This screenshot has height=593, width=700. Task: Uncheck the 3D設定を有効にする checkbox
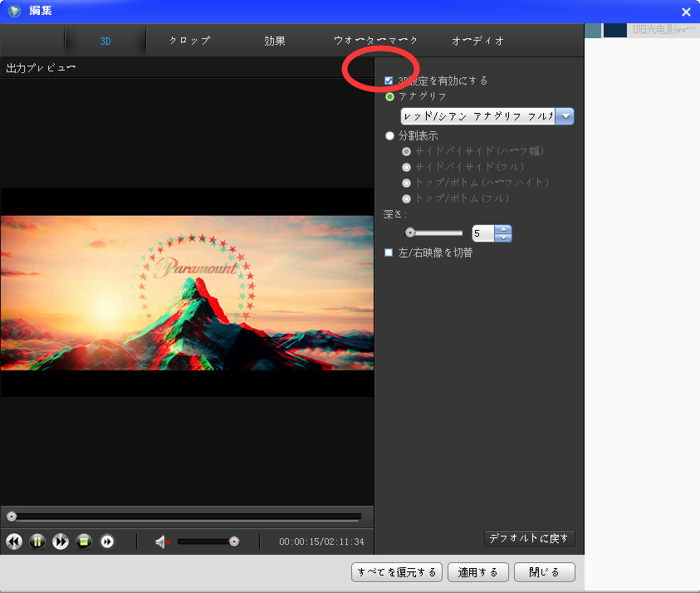[389, 81]
